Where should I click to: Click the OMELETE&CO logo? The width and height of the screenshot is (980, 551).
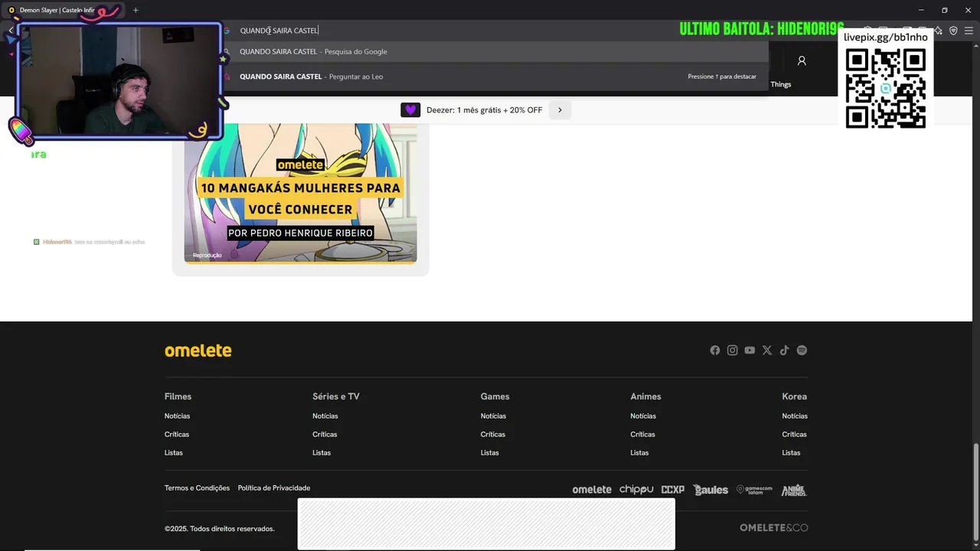[773, 527]
